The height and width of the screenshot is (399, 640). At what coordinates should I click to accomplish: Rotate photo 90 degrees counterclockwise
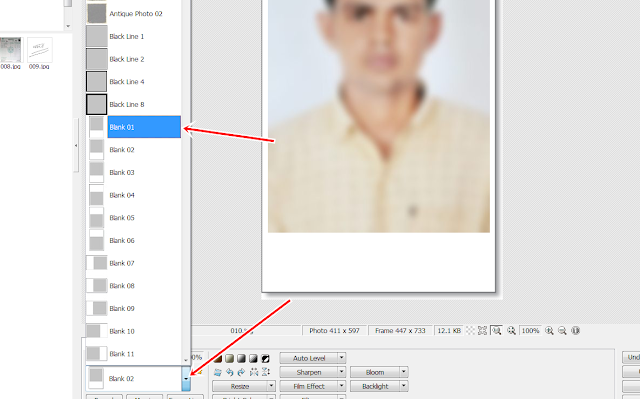(230, 372)
